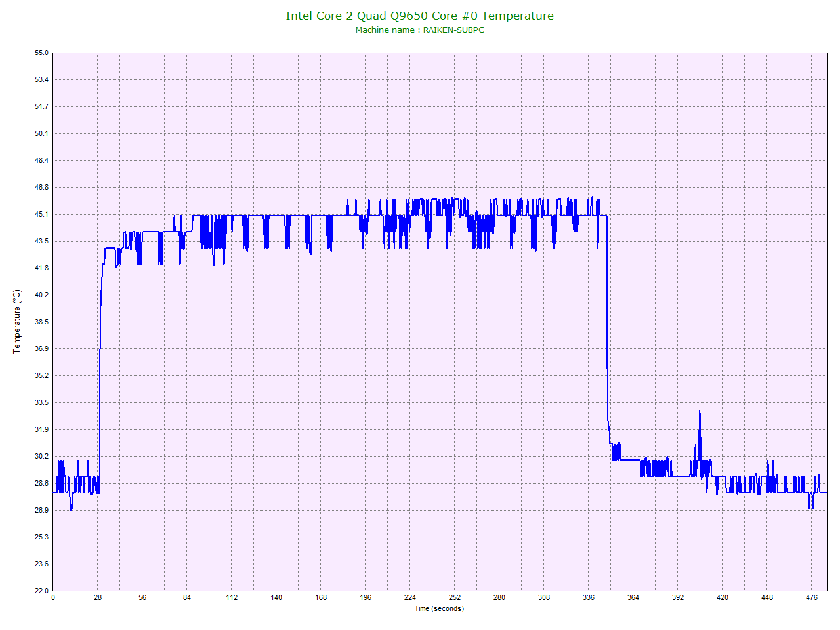Viewport: 840px width, 630px height.
Task: Click the 33.5 y-axis value
Action: click(42, 402)
